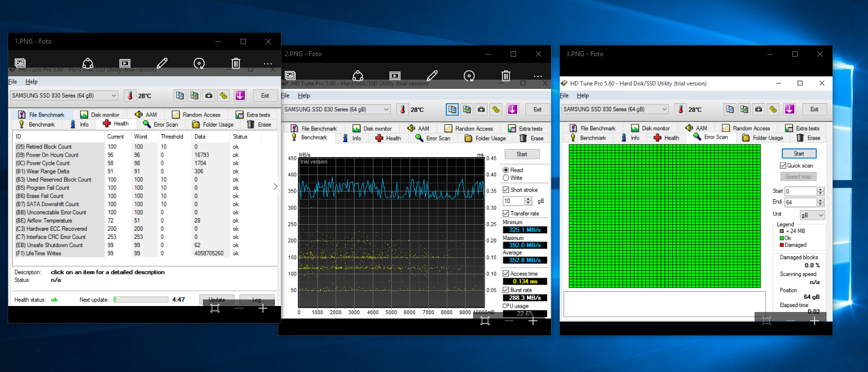
Task: Open drive selection dropdown in 1.PNG window
Action: pyautogui.click(x=64, y=95)
